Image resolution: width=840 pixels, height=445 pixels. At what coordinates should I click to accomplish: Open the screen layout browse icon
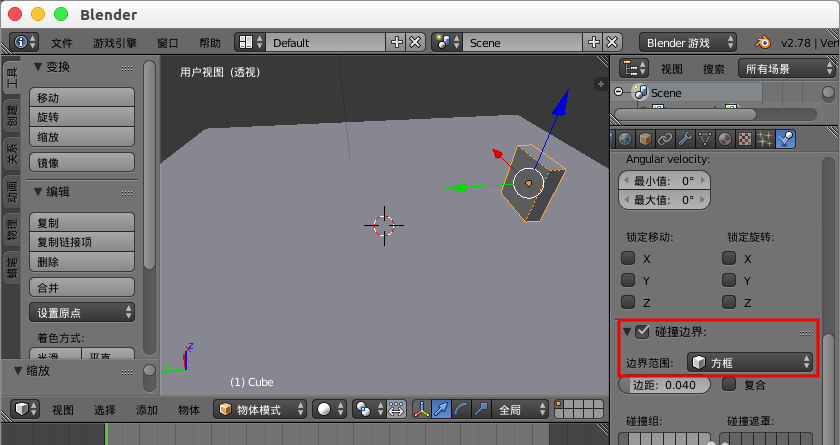click(x=251, y=42)
